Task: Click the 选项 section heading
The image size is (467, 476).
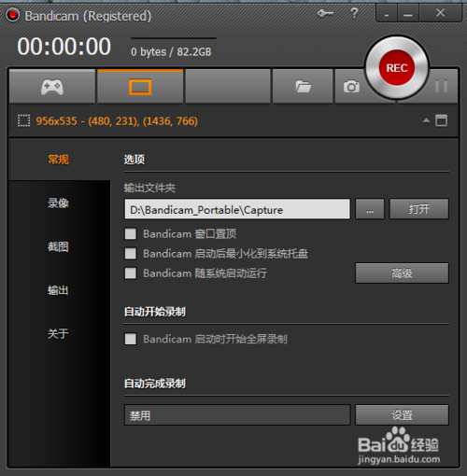Action: [134, 160]
